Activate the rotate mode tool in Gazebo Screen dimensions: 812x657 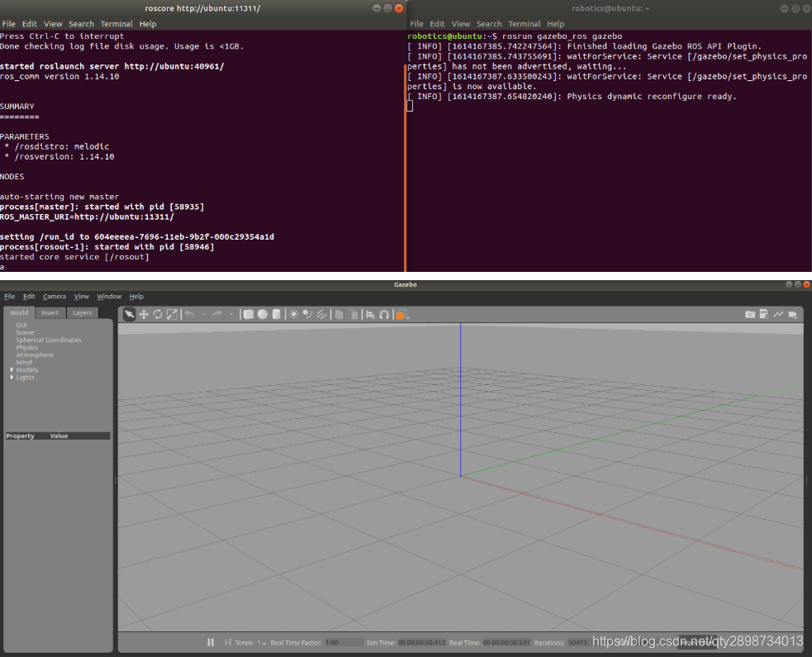[x=158, y=314]
